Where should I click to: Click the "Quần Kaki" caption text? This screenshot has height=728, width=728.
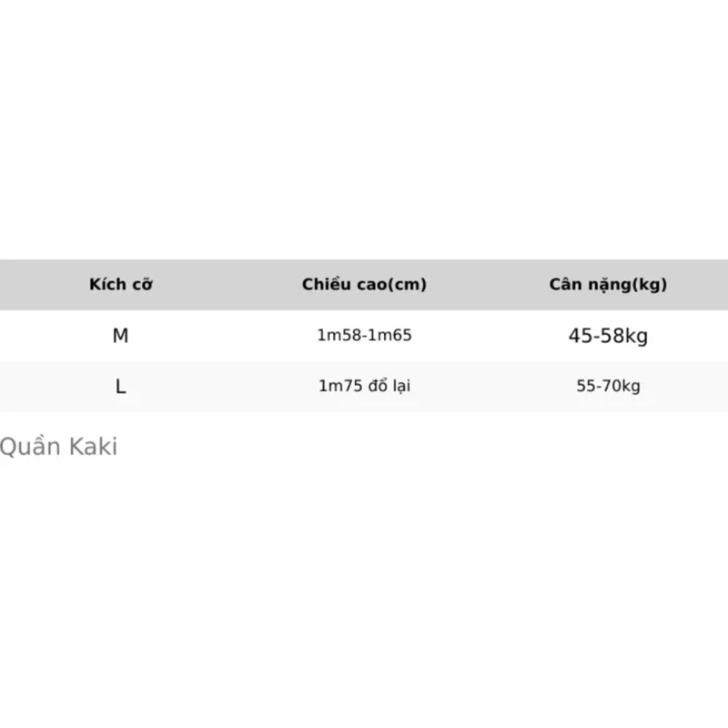click(59, 448)
